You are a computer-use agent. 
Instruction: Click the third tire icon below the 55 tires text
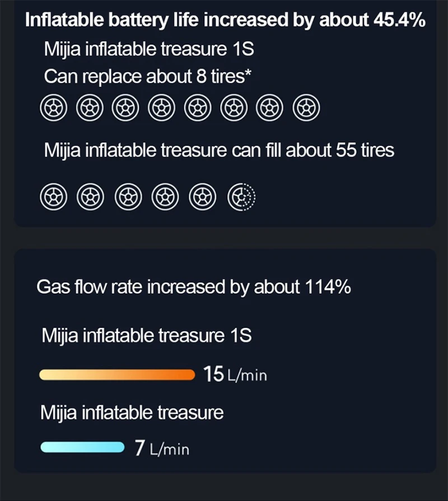(127, 197)
